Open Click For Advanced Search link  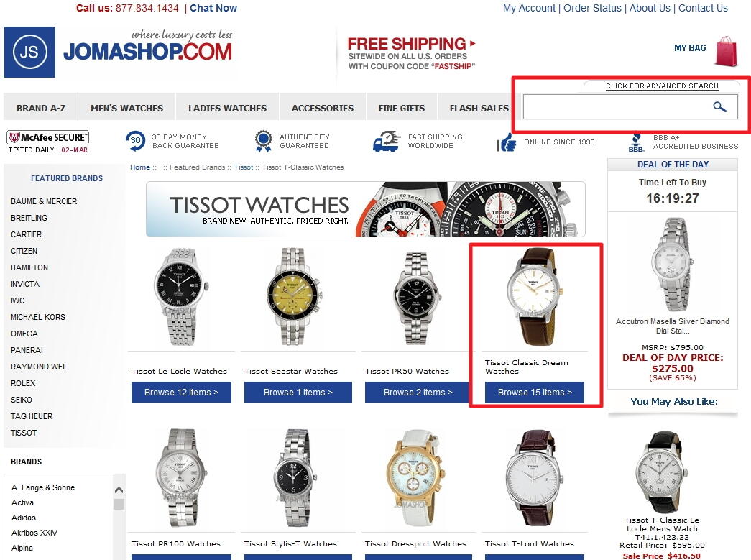pos(662,86)
